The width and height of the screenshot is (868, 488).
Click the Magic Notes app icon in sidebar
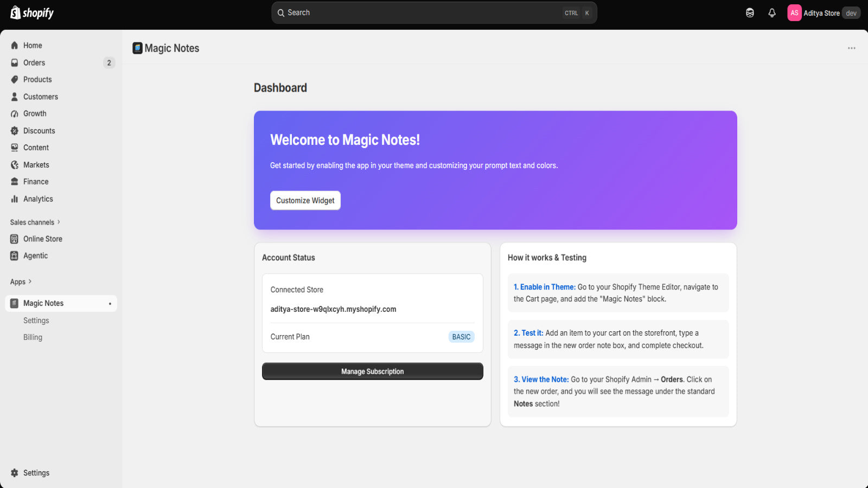tap(15, 304)
